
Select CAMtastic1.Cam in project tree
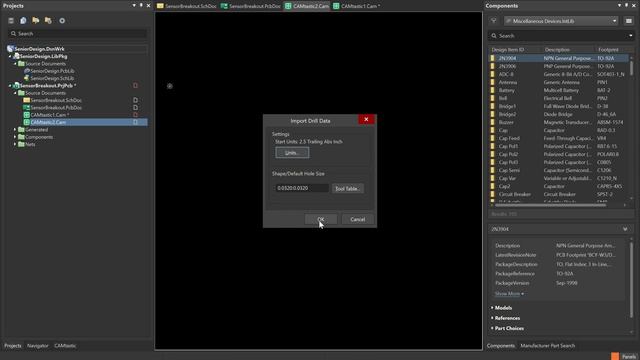point(50,115)
